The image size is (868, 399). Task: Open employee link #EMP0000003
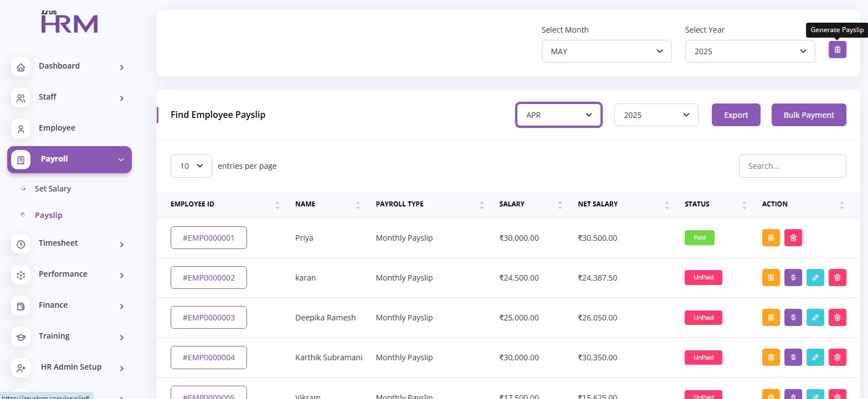coord(208,318)
